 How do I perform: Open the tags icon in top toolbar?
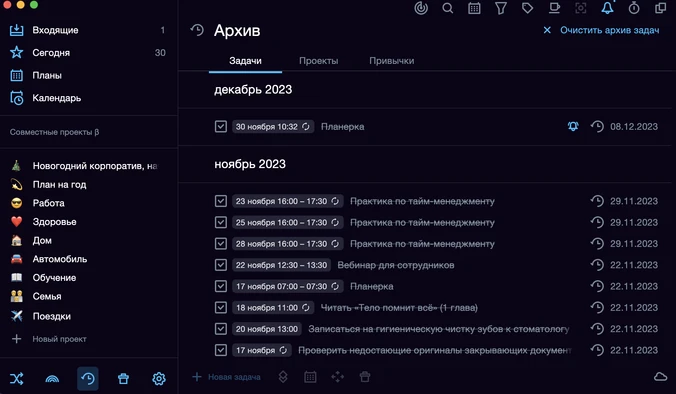[x=527, y=8]
